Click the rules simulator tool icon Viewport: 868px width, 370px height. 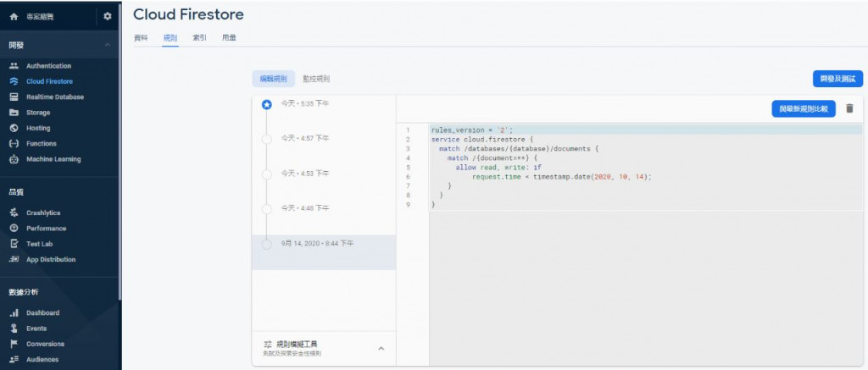tap(268, 345)
